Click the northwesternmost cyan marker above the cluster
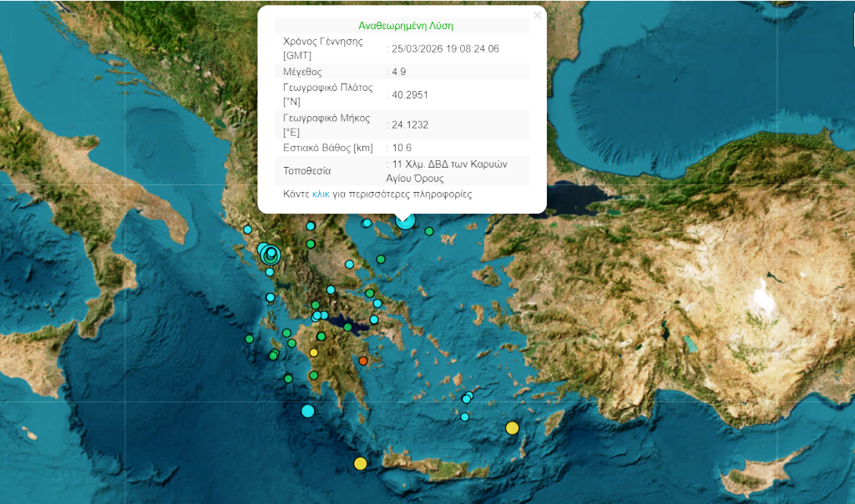Image resolution: width=855 pixels, height=504 pixels. pos(247,229)
